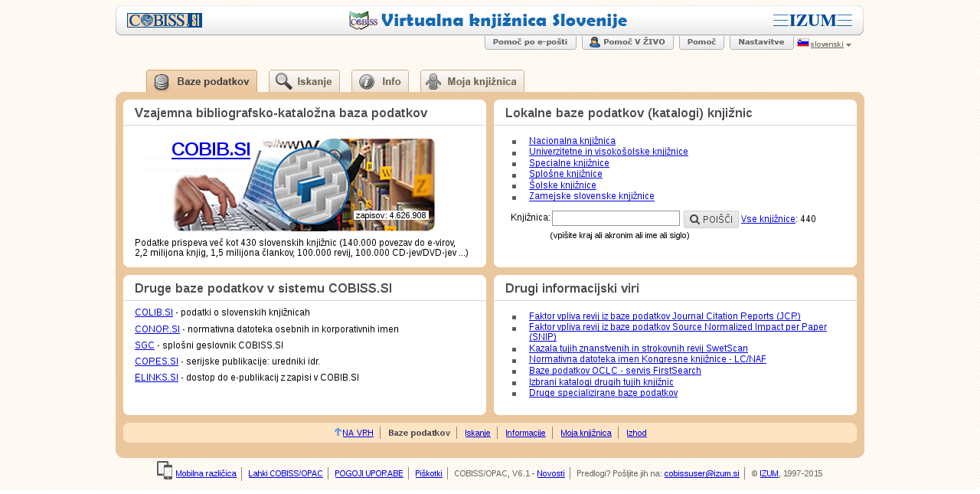980x494 pixels.
Task: Click the Mobilna različica phone icon
Action: click(165, 470)
